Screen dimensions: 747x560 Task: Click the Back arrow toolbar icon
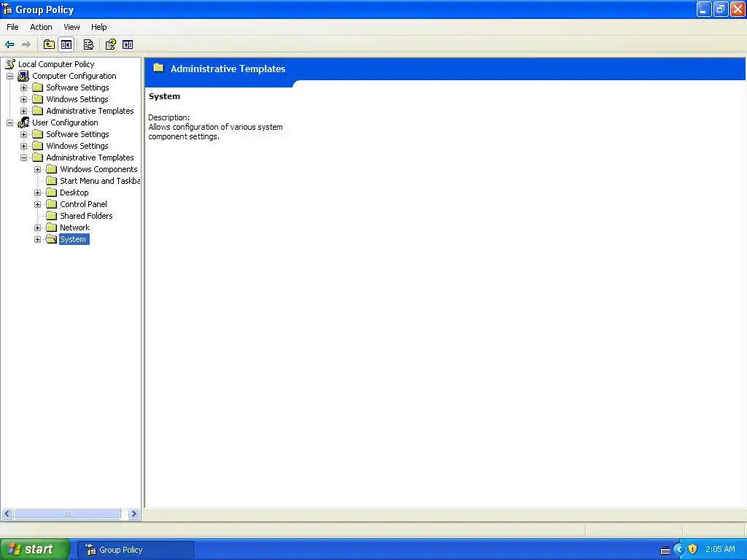point(9,44)
